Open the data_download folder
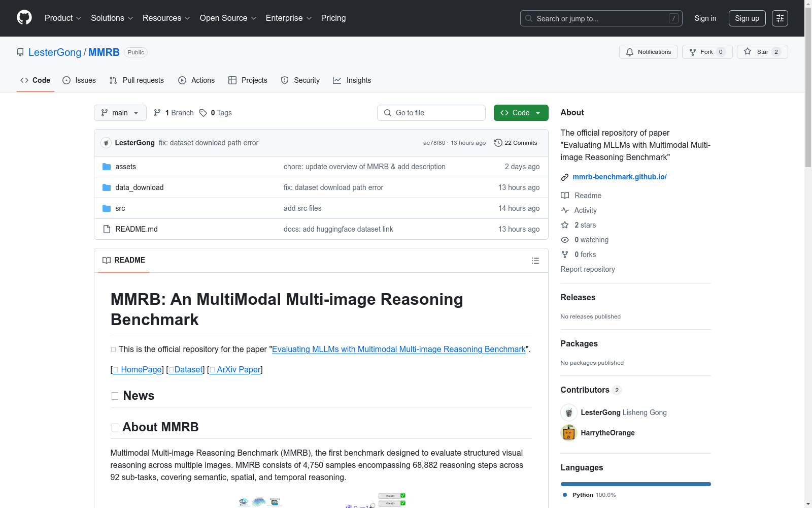Viewport: 812px width, 508px height. tap(140, 187)
